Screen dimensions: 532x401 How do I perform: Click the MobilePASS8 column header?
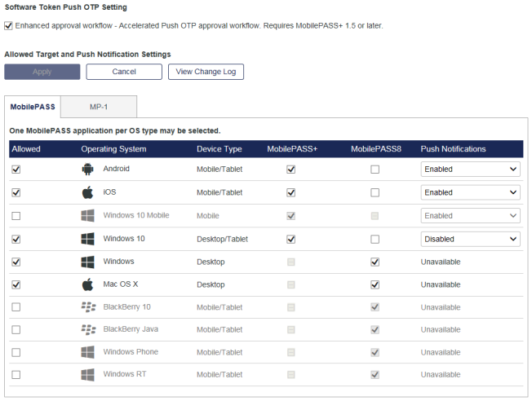coord(376,149)
